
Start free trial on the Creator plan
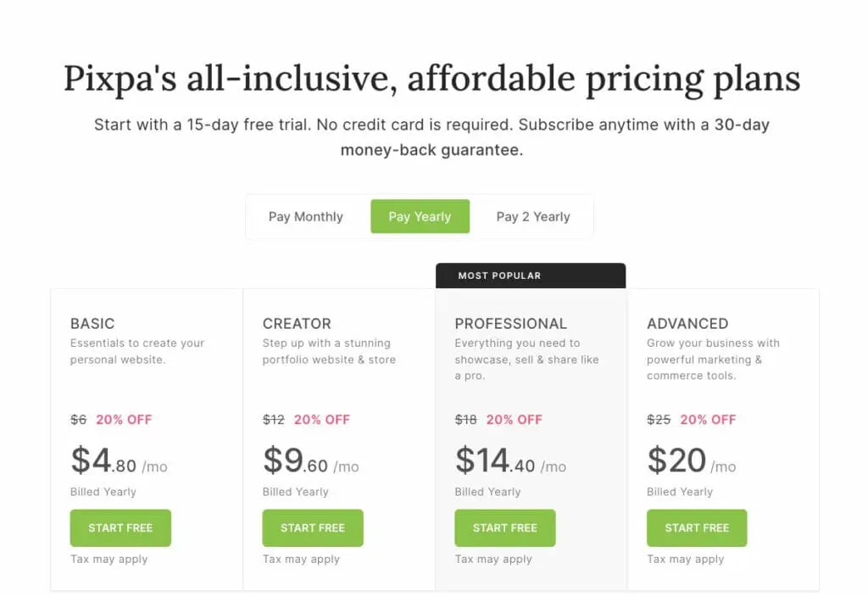[313, 527]
